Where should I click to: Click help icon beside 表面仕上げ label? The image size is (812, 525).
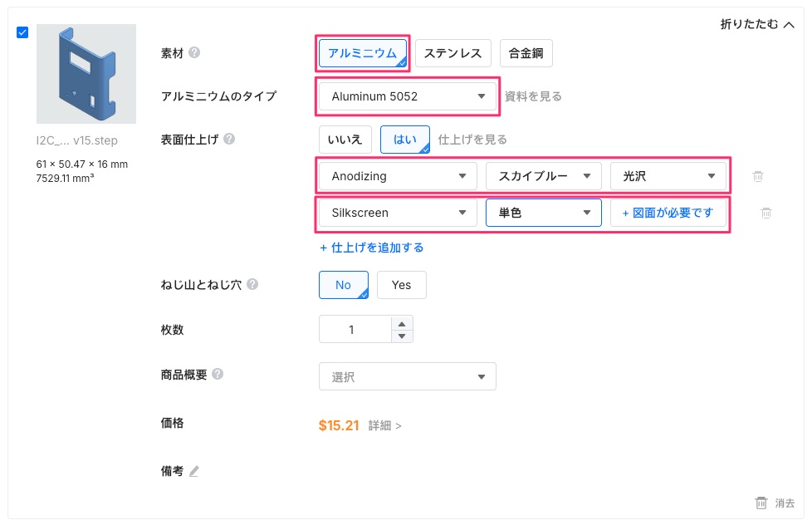[230, 139]
